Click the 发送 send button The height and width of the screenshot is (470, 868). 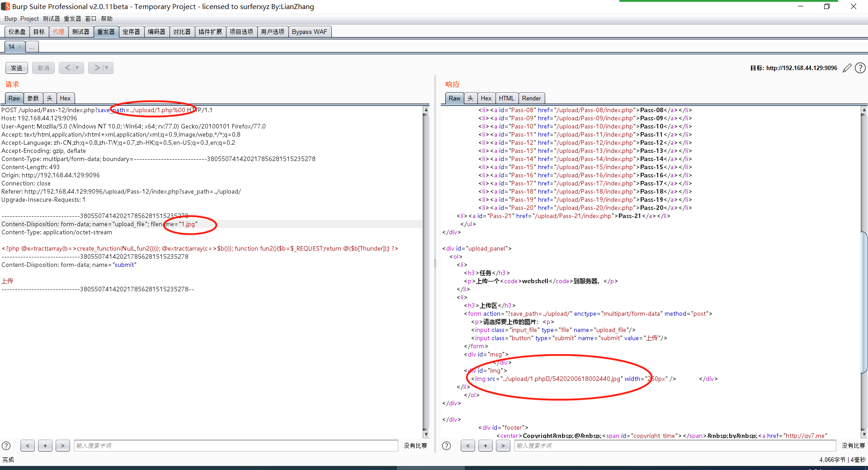point(17,68)
